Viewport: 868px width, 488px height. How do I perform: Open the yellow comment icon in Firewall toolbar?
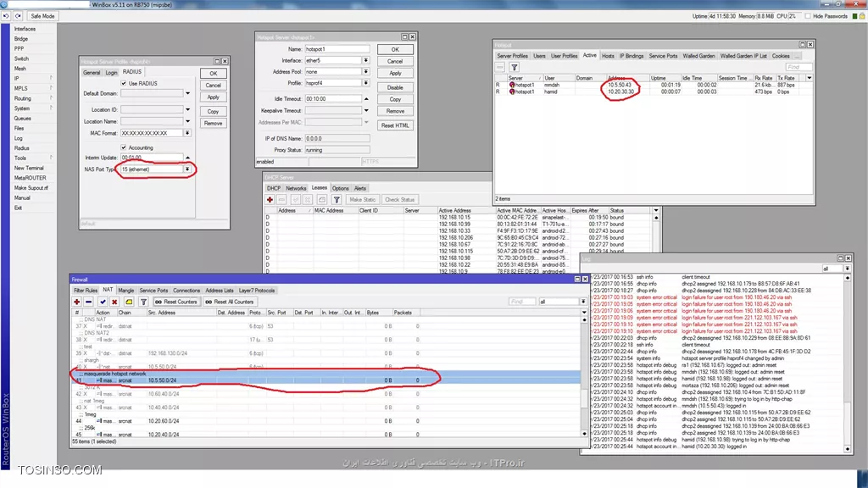129,302
